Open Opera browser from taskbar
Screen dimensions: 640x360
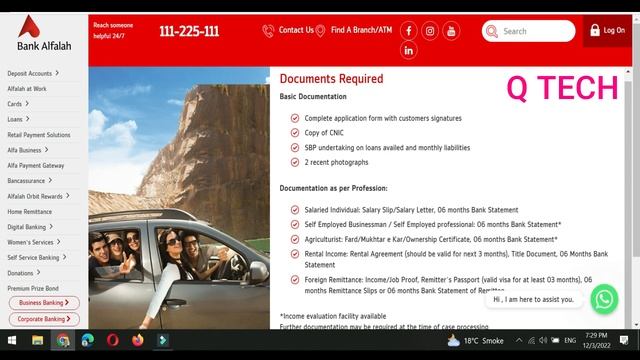coord(113,340)
